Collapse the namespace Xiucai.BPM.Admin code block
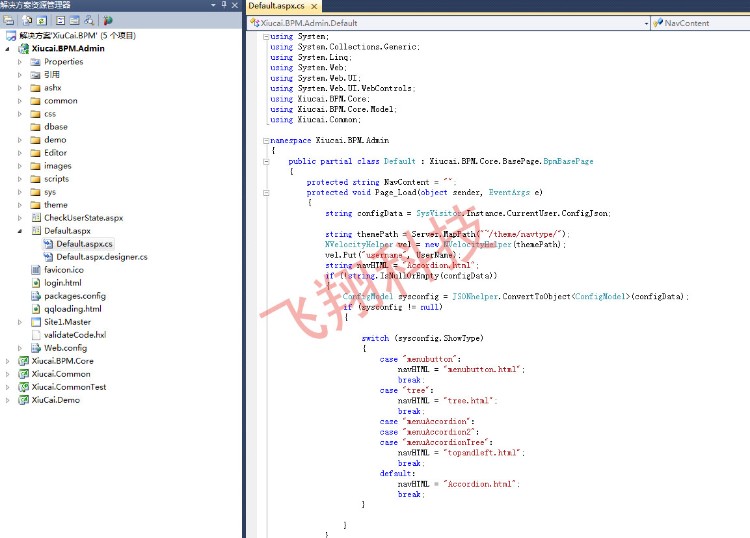The height and width of the screenshot is (538, 750). tap(265, 140)
